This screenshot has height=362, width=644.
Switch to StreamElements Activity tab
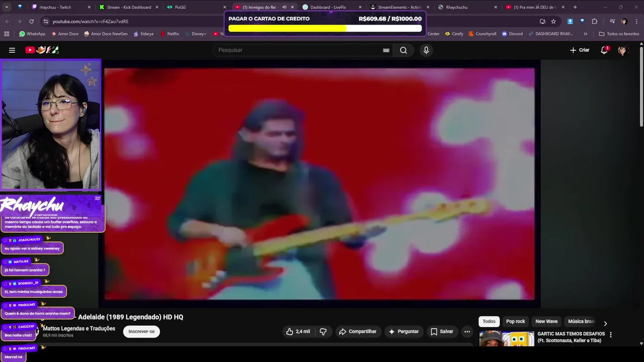pos(399,7)
